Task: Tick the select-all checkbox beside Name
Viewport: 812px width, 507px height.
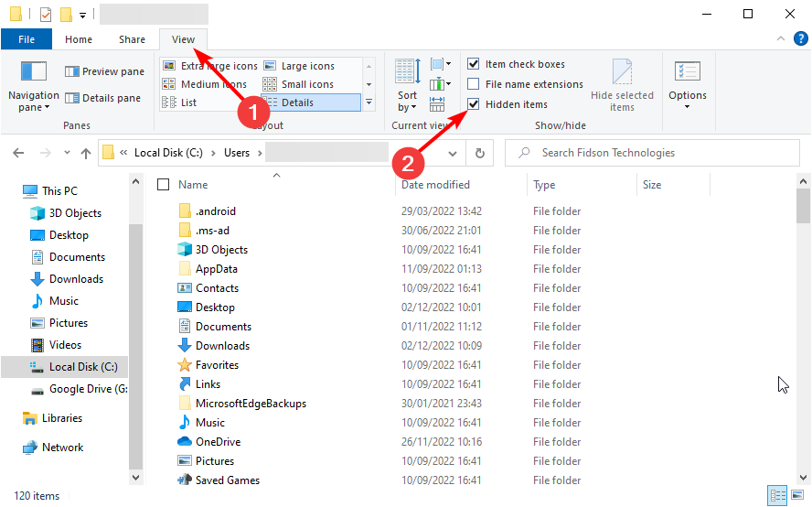Action: pyautogui.click(x=163, y=185)
